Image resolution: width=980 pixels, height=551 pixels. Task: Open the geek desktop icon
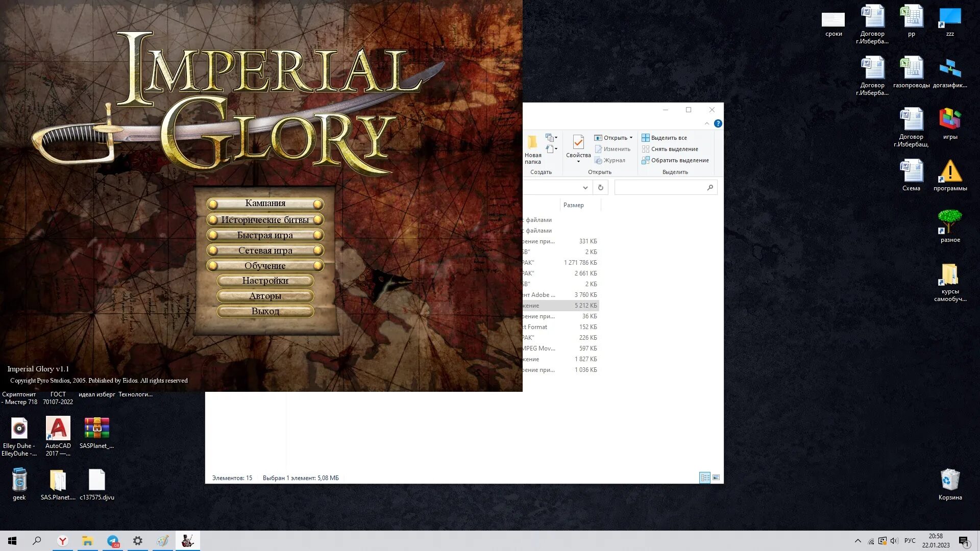pos(19,484)
